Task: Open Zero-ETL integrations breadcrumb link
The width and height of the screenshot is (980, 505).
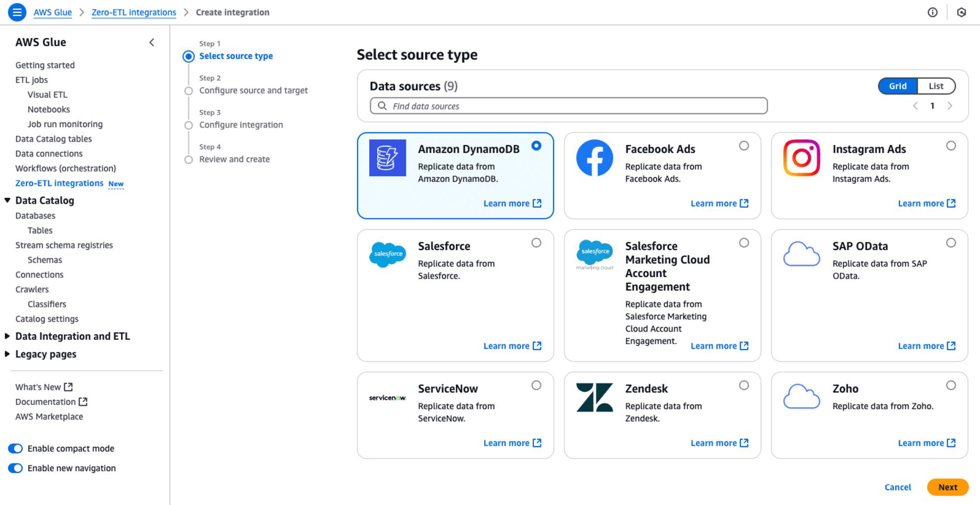Action: click(x=134, y=12)
